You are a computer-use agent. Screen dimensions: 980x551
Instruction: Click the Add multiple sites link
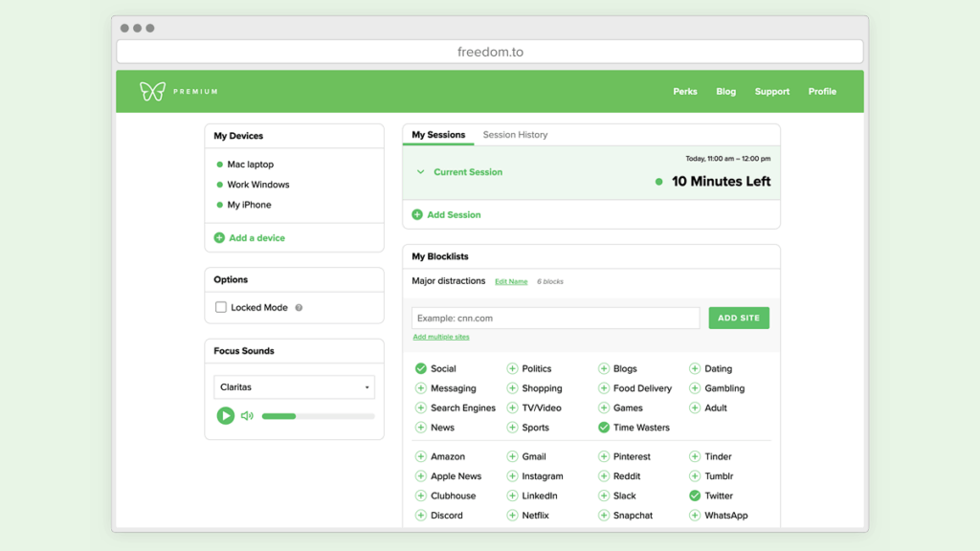[440, 337]
